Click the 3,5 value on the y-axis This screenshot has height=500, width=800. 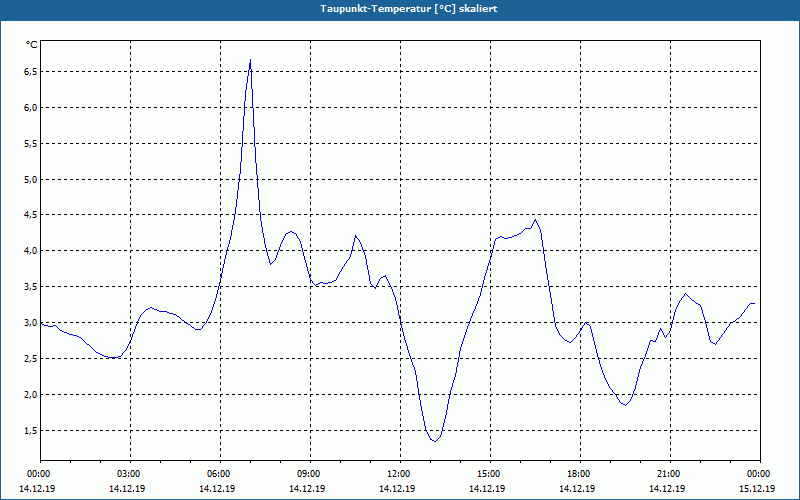point(30,287)
